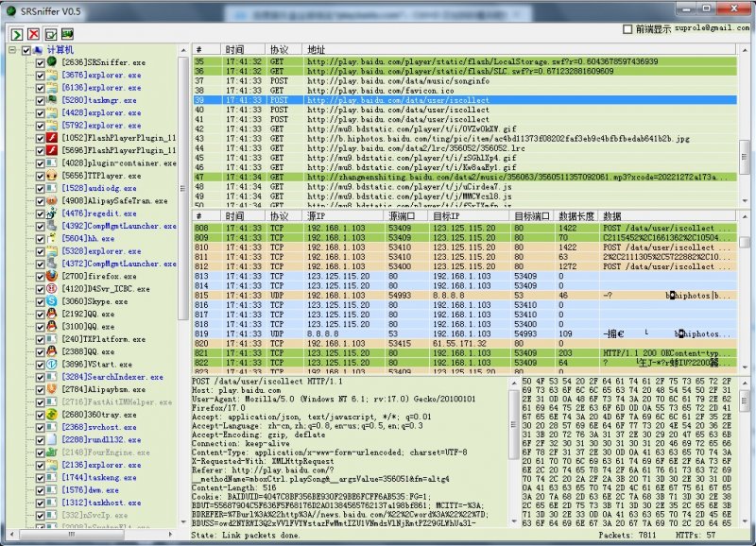Click scroll-up arrow of hex pane
This screenshot has width=756, height=546.
pos(745,384)
